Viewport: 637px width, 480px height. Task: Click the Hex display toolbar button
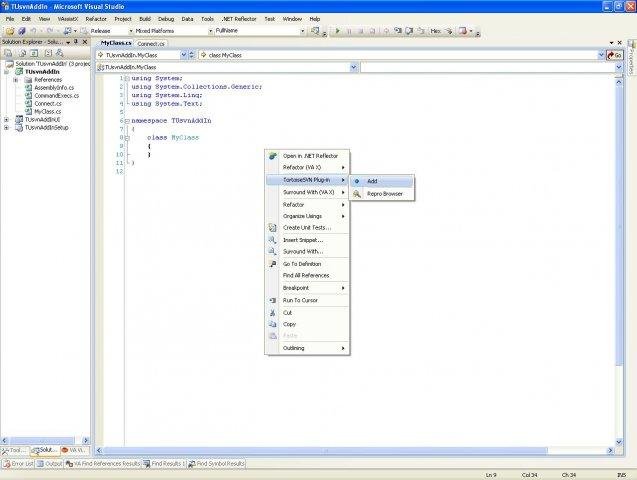pyautogui.click(x=436, y=31)
